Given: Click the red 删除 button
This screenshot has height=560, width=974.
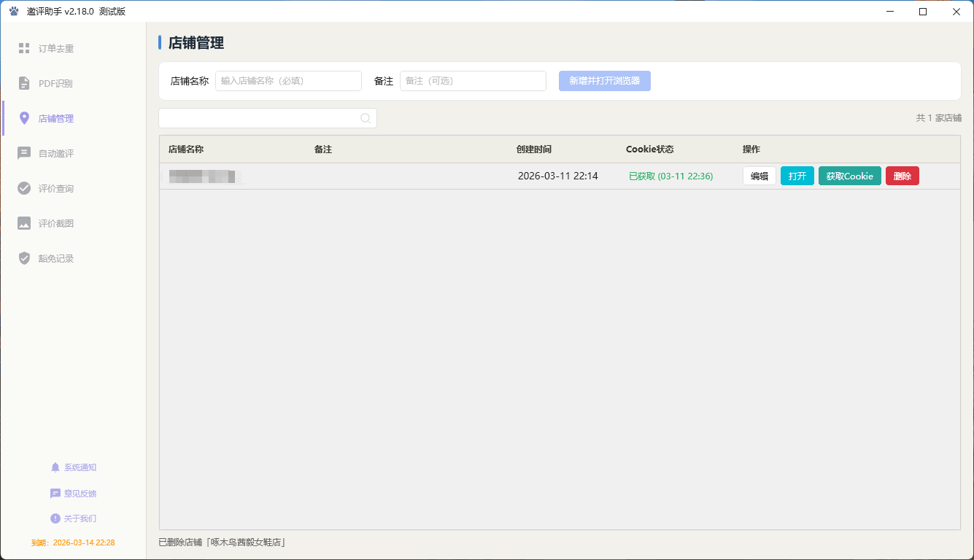Looking at the screenshot, I should pyautogui.click(x=903, y=176).
